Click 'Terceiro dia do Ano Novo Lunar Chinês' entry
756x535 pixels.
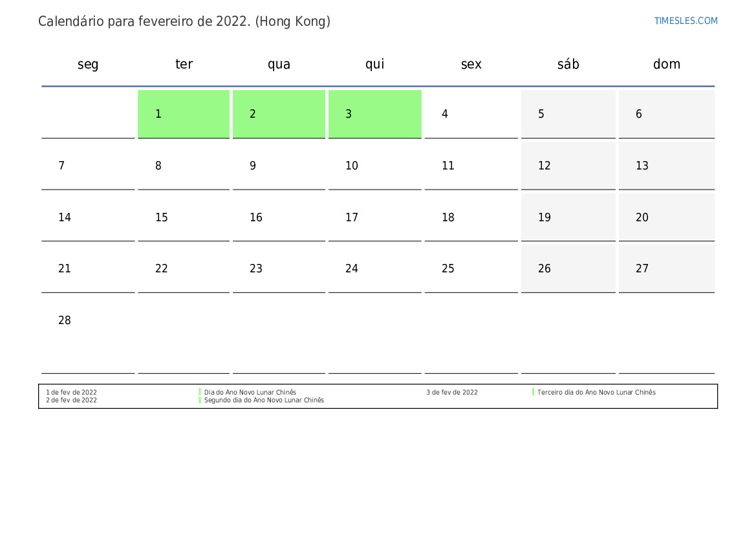point(596,392)
